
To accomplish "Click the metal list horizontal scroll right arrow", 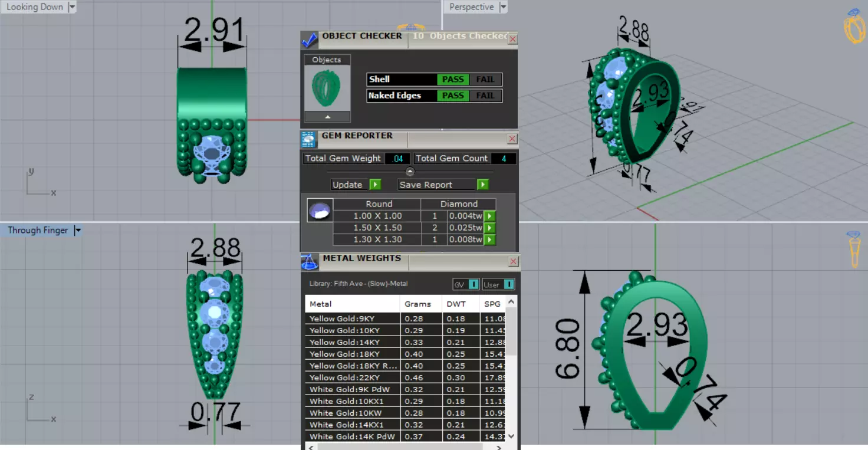I will point(499,447).
